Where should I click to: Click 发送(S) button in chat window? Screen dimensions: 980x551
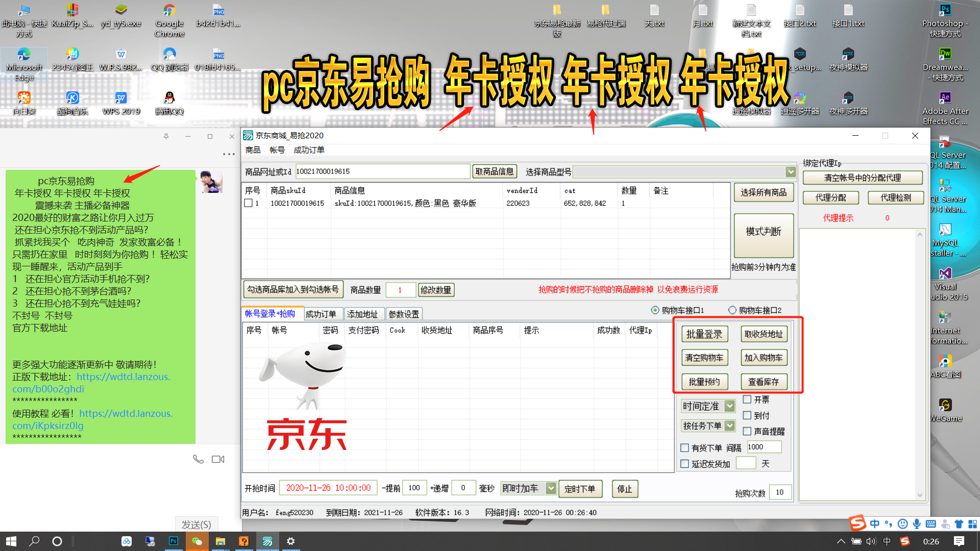[x=197, y=524]
